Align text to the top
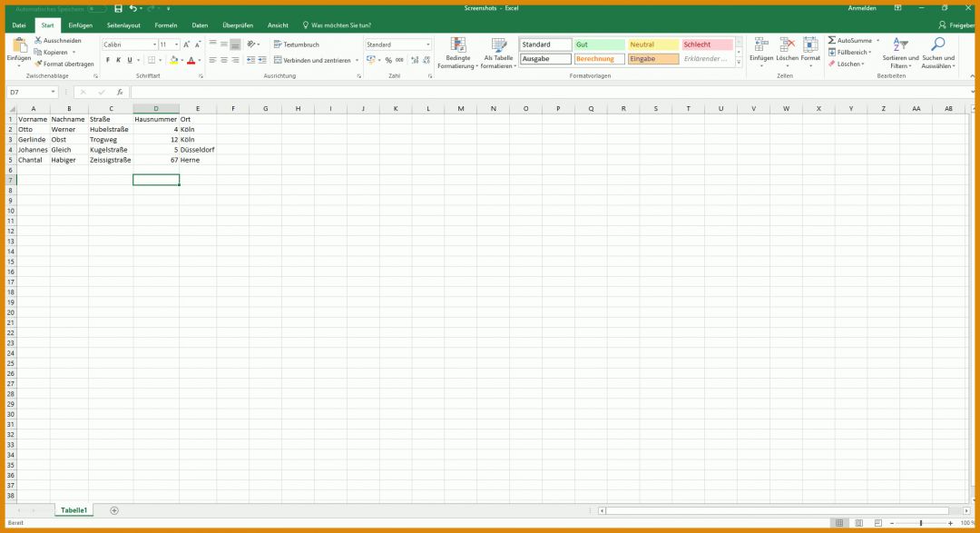 [212, 44]
